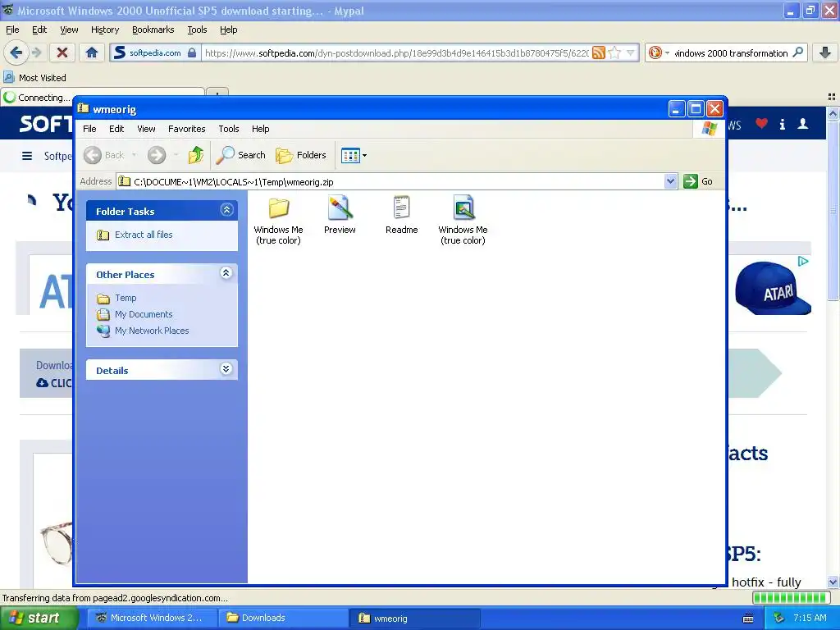Open the Windows Me (true color) folder
Viewport: 840px width, 630px height.
coord(279,220)
